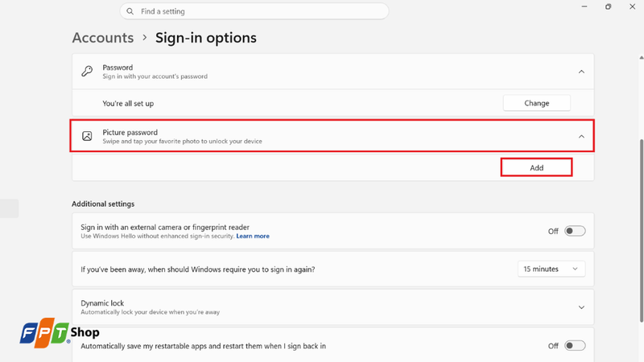Click the Password key icon

tap(87, 72)
